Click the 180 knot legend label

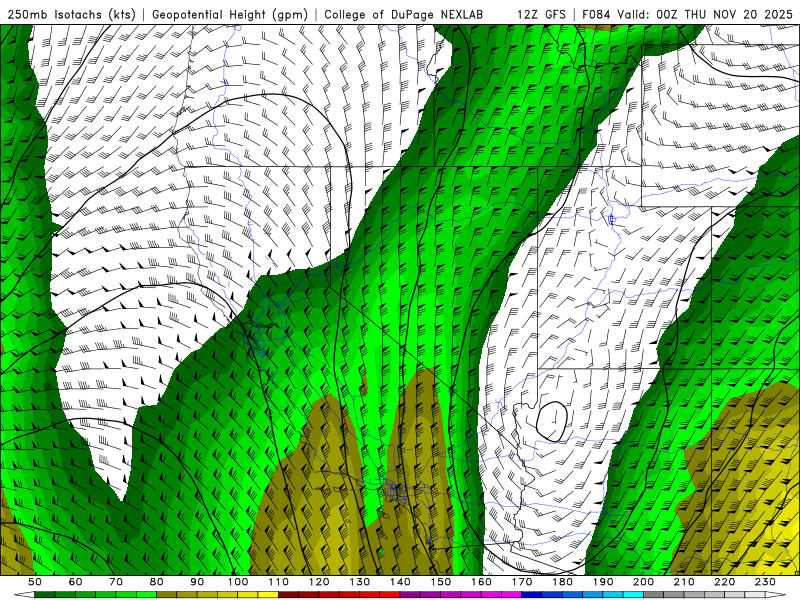tap(563, 582)
